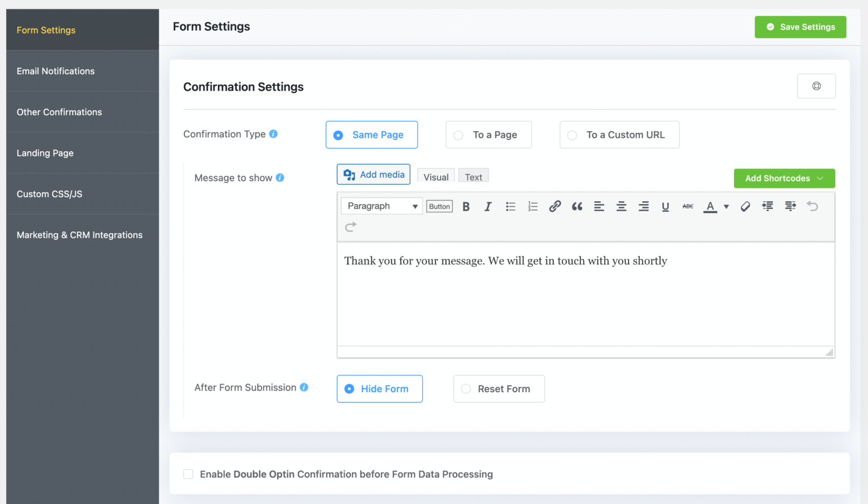Enable Double Optin Confirmation checkbox
This screenshot has width=868, height=504.
pyautogui.click(x=188, y=474)
